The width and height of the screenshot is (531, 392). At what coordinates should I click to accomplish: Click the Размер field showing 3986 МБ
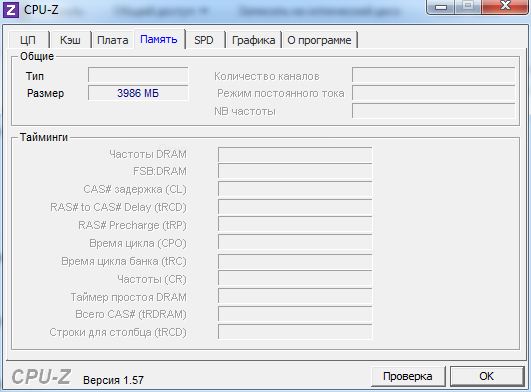click(x=138, y=93)
